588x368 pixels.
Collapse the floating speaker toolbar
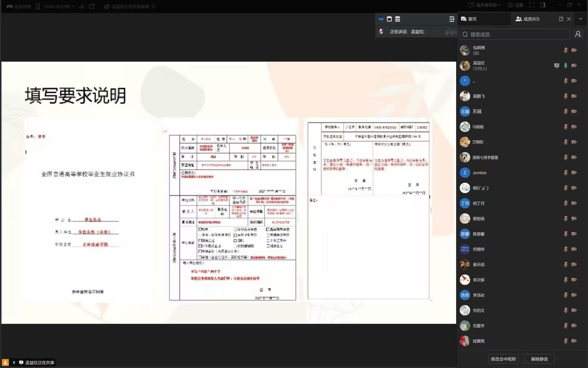pos(452,19)
